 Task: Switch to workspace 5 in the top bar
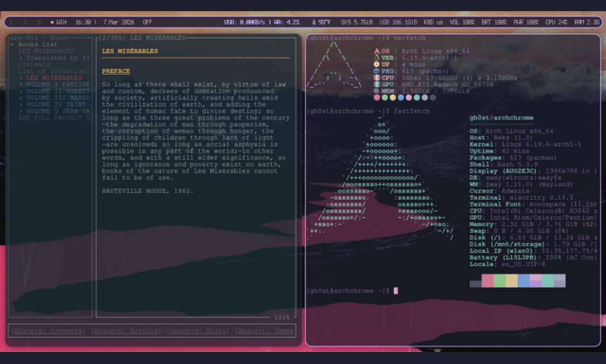(x=39, y=22)
